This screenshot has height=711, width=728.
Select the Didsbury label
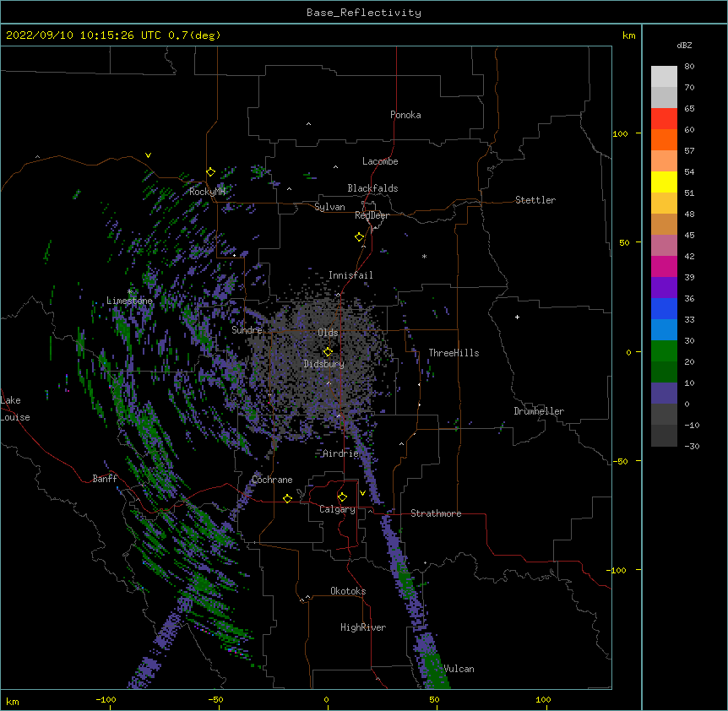click(324, 364)
